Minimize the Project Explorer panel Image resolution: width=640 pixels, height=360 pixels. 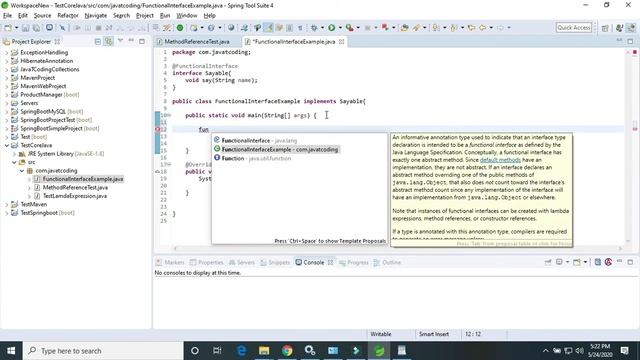[131, 41]
